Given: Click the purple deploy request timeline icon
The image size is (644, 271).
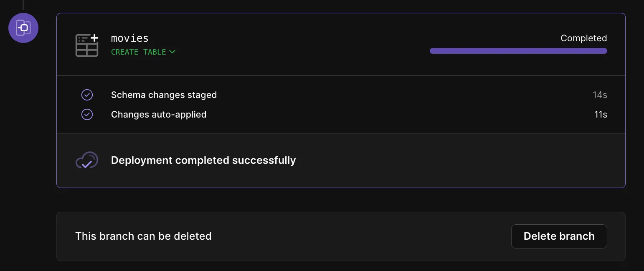Looking at the screenshot, I should (23, 28).
